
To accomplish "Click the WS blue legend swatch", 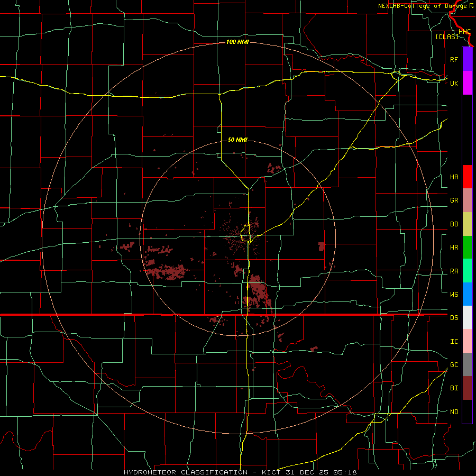I will click(x=467, y=294).
